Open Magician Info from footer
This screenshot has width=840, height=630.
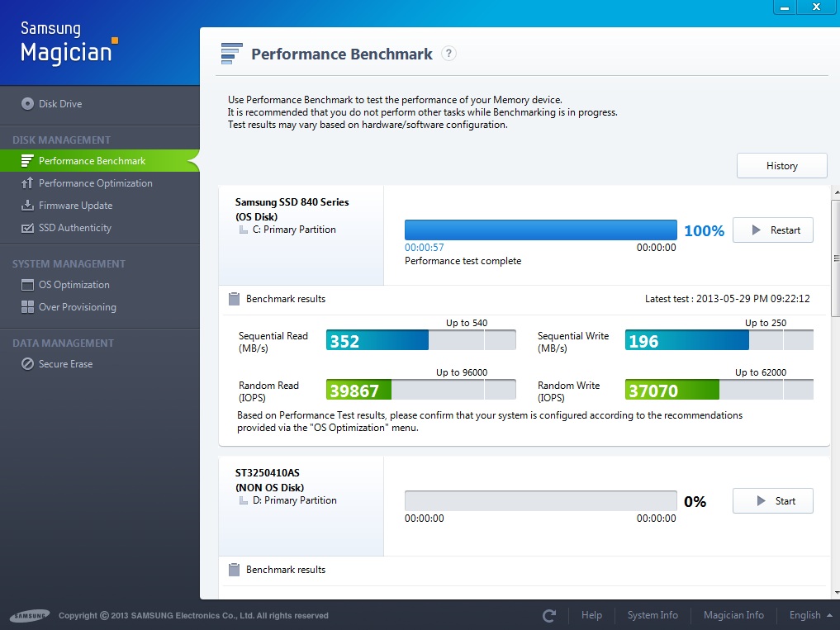click(x=733, y=615)
